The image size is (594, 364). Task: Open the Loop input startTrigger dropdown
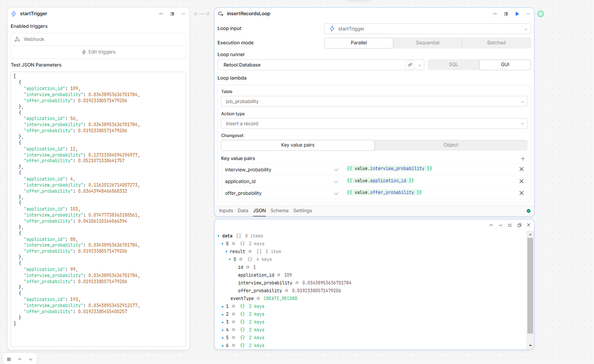click(x=427, y=29)
